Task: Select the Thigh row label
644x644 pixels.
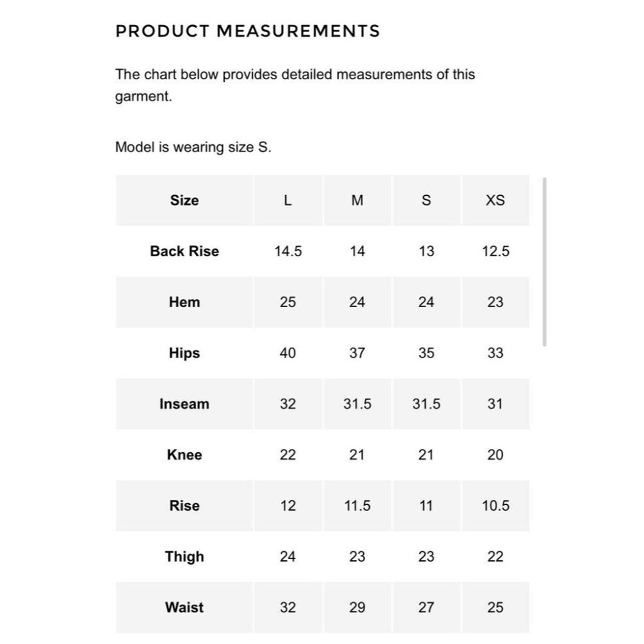Action: [x=184, y=556]
